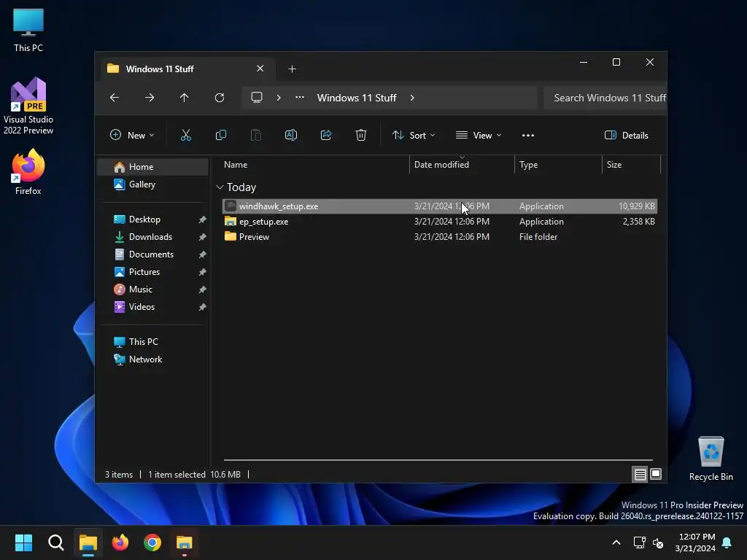This screenshot has width=747, height=560.
Task: Show hidden system tray icons
Action: [616, 542]
